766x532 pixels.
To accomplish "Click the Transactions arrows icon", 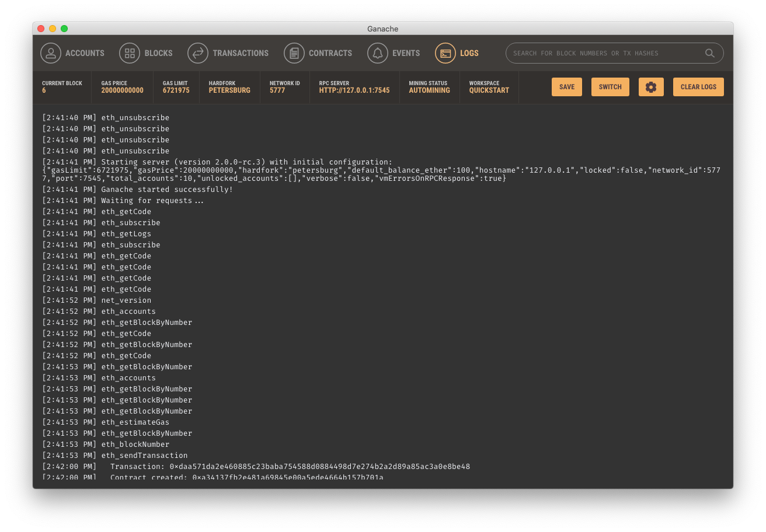I will (x=198, y=53).
